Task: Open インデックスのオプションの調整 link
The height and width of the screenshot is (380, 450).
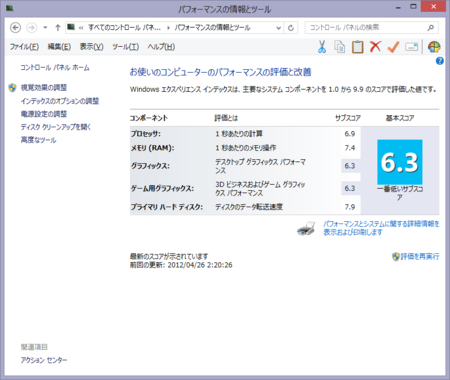Action: (x=60, y=101)
